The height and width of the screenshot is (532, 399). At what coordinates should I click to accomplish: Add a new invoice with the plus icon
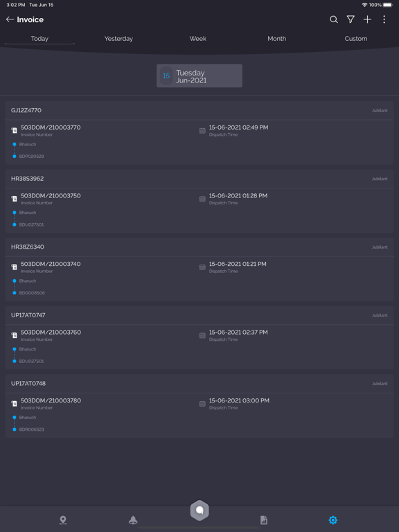tap(367, 19)
